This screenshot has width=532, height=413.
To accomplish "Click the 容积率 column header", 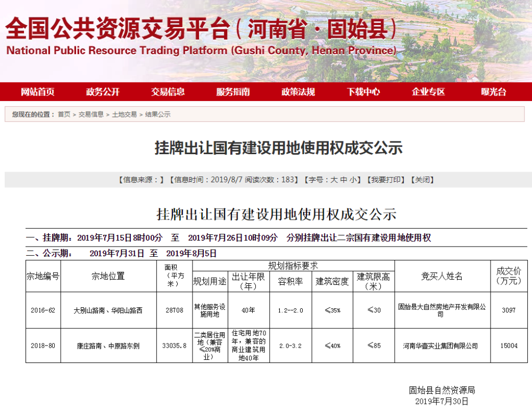I will point(290,281).
